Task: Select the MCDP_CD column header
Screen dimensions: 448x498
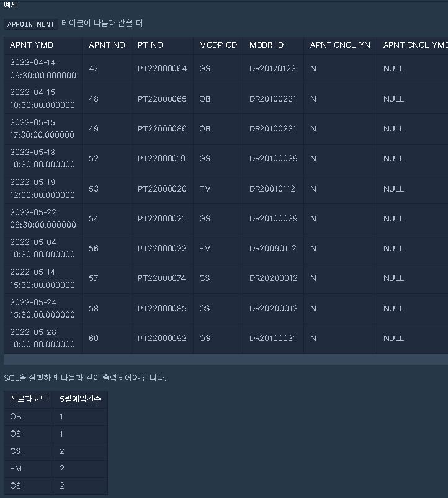Action: tap(218, 45)
